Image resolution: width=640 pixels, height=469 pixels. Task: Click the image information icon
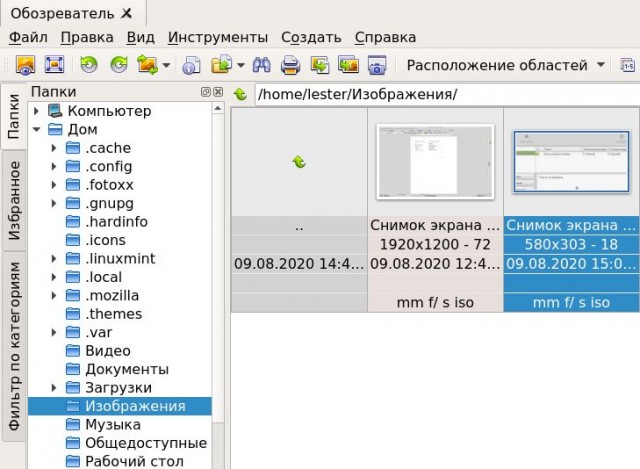tap(191, 65)
